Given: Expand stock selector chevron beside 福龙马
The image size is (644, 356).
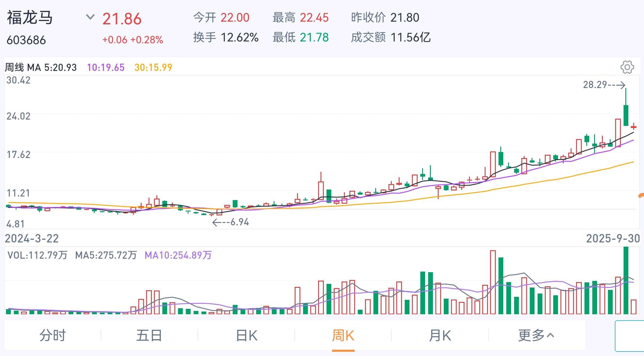Looking at the screenshot, I should pyautogui.click(x=90, y=17).
